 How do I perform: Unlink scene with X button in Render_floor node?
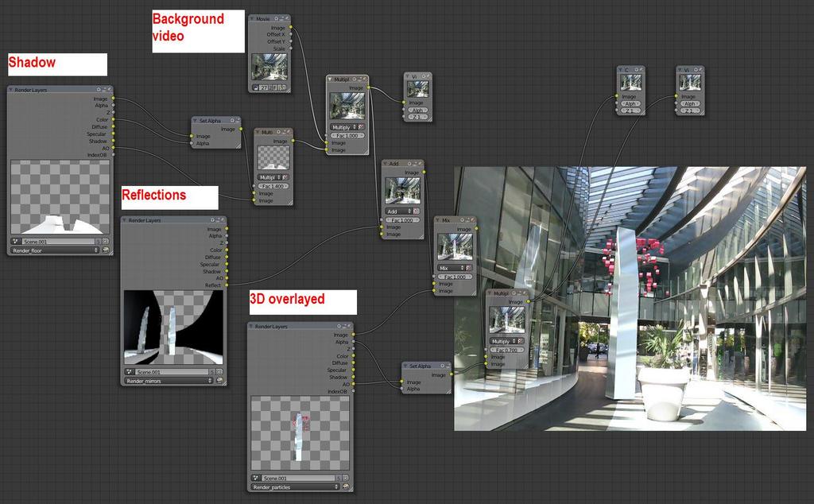click(106, 242)
